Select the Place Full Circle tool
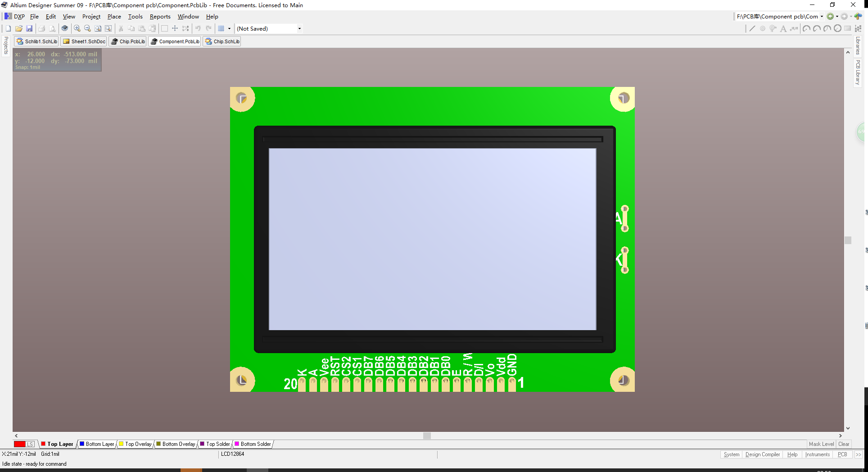This screenshot has height=472, width=868. point(837,28)
